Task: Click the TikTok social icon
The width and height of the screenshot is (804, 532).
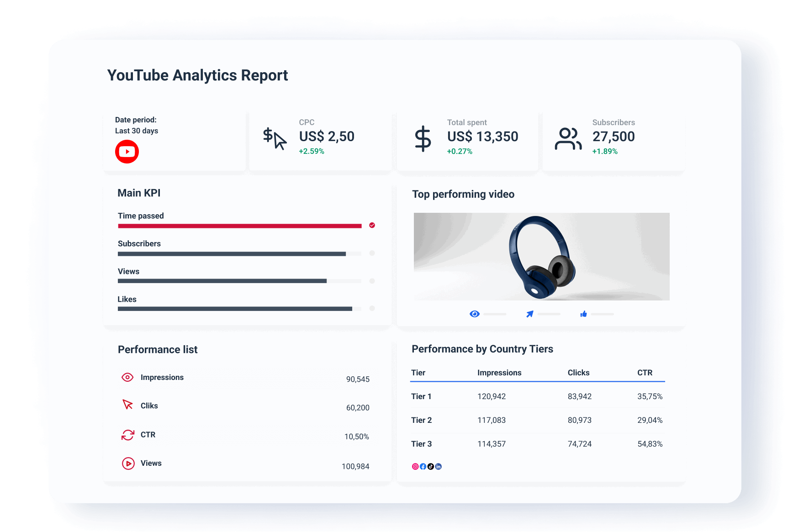Action: [431, 466]
